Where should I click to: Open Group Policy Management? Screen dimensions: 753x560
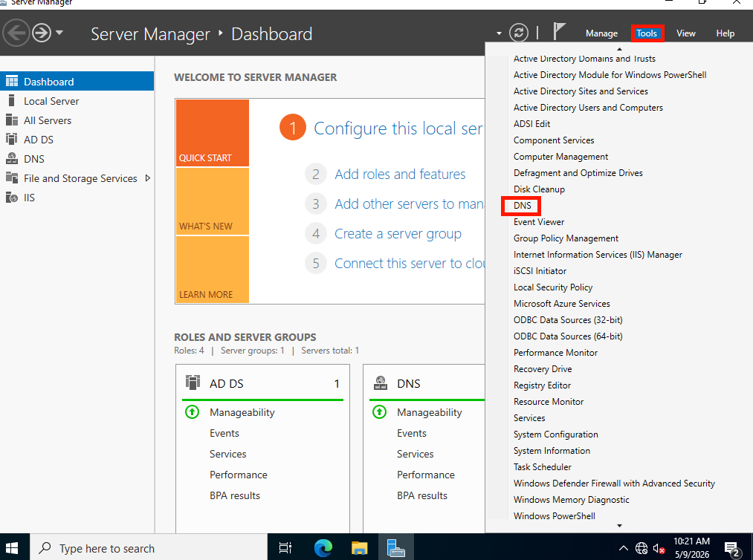[566, 238]
